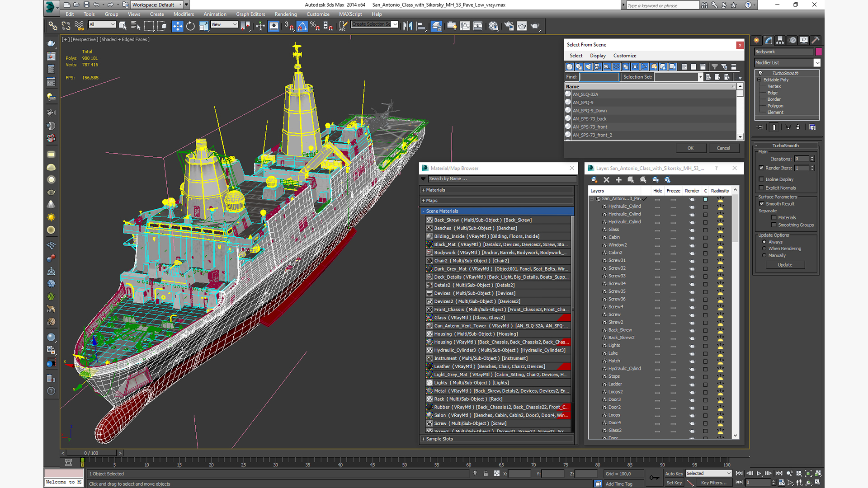Switch to the Utilities hammer panel tab
868x488 pixels.
[x=816, y=40]
